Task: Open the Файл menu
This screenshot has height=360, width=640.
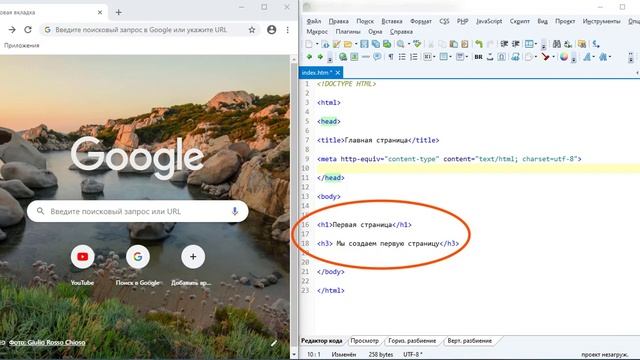Action: click(313, 21)
